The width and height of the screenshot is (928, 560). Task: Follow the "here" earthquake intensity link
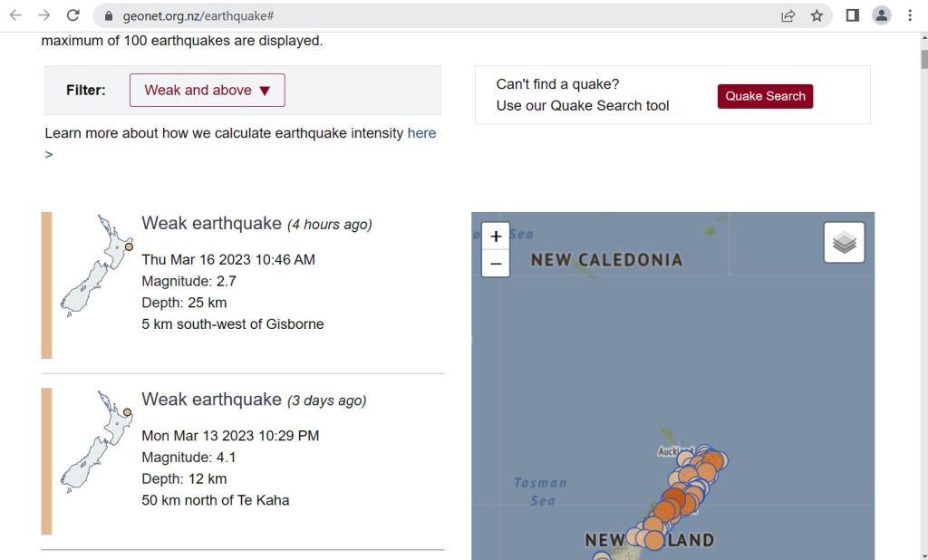[x=421, y=133]
